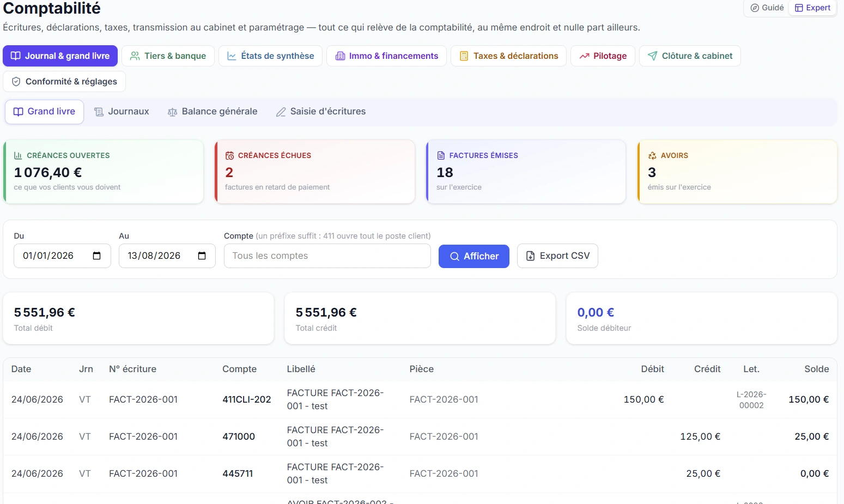The image size is (844, 504).
Task: Click the Avoirs count 3
Action: [x=652, y=173]
